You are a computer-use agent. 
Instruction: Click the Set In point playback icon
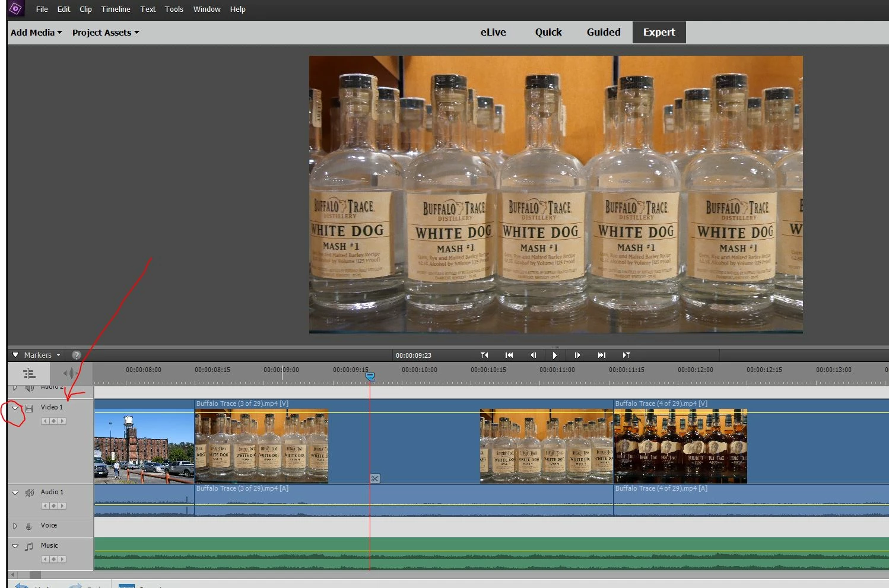point(484,355)
